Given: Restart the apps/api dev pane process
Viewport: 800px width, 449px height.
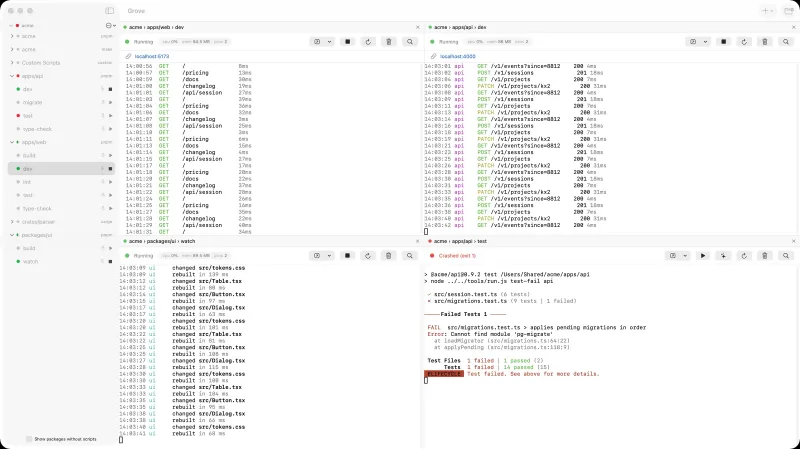Looking at the screenshot, I should coord(744,42).
